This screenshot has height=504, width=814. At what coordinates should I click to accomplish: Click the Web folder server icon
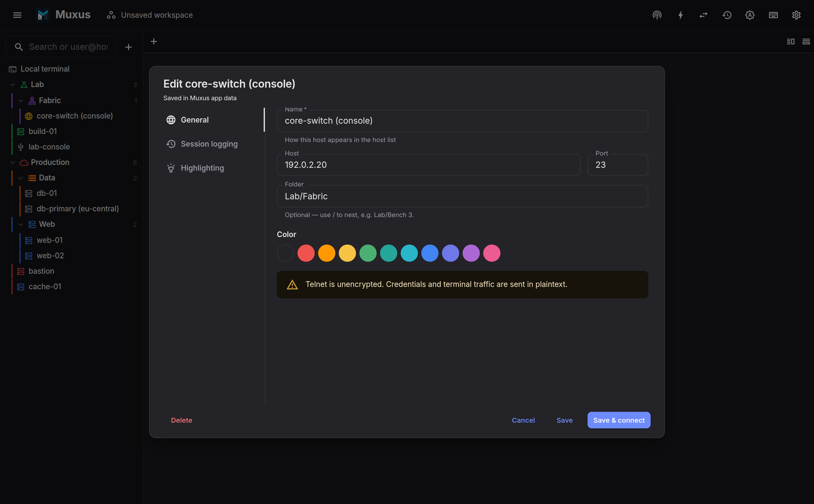point(32,224)
